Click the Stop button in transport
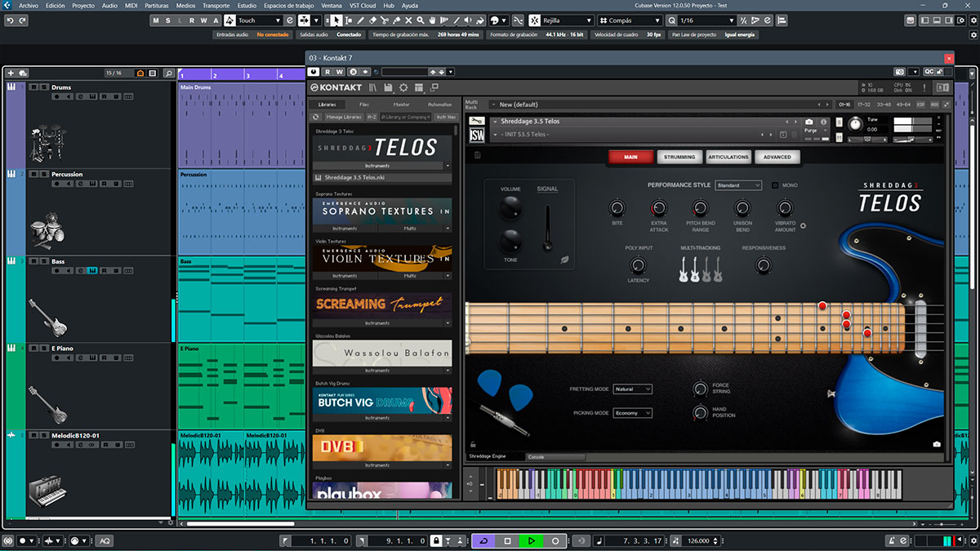Screen dimensions: 980x551 pos(507,540)
